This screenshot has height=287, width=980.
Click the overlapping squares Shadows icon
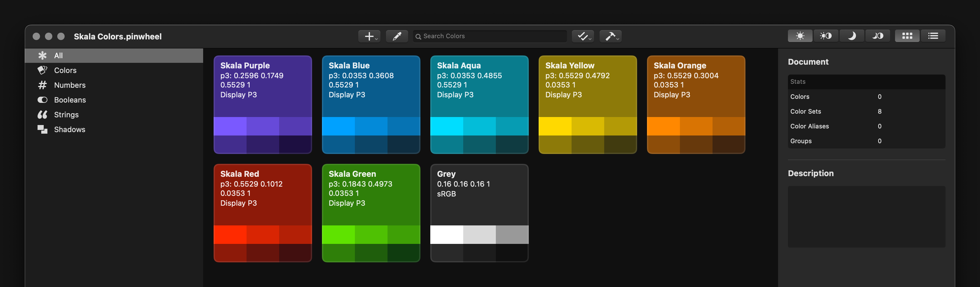42,129
